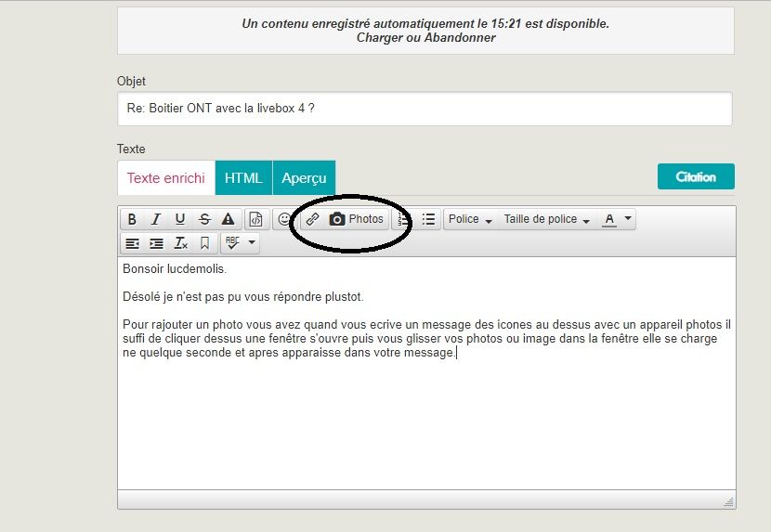Click the Citation button
This screenshot has width=771, height=532.
pyautogui.click(x=696, y=176)
